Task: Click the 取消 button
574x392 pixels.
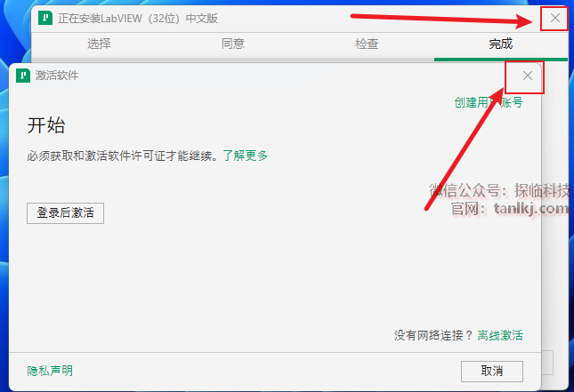Action: [492, 372]
